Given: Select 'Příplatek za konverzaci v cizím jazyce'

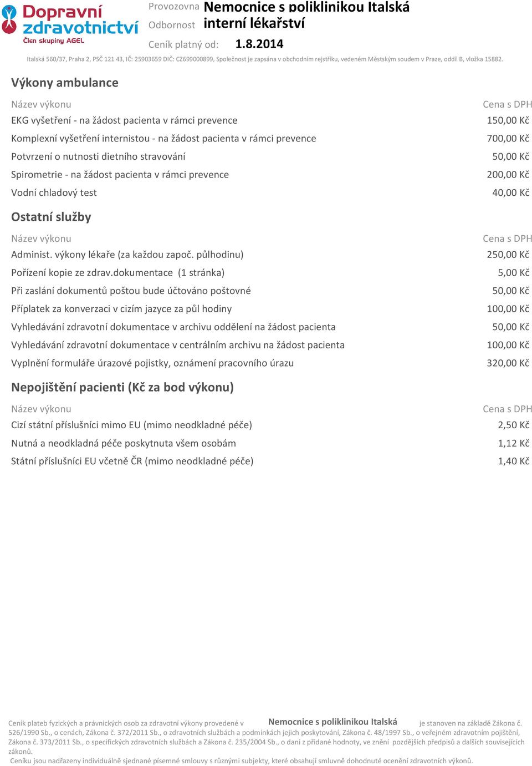Looking at the screenshot, I should (x=121, y=309).
